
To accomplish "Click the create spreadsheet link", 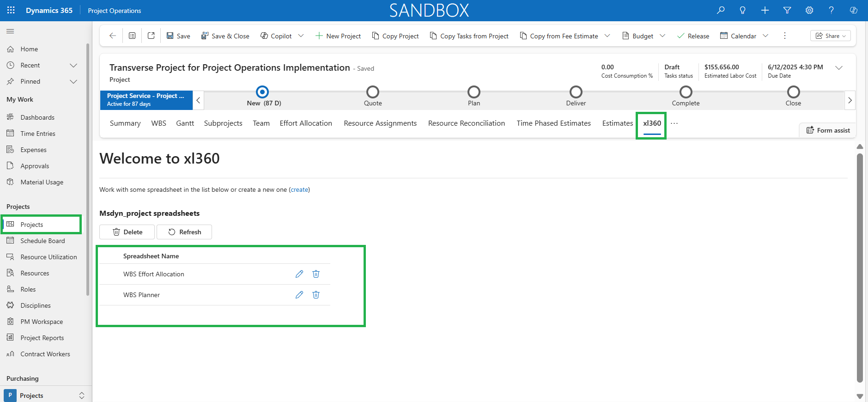I will click(299, 189).
